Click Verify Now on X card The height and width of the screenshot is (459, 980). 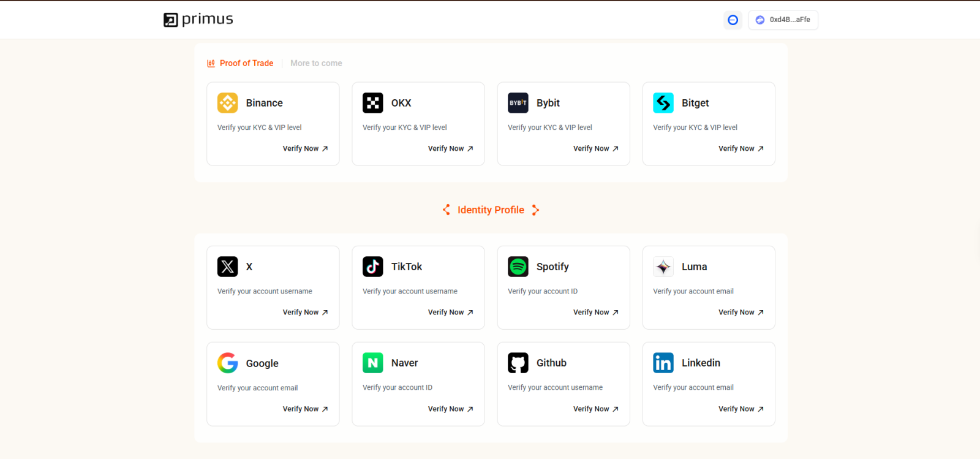pos(305,312)
